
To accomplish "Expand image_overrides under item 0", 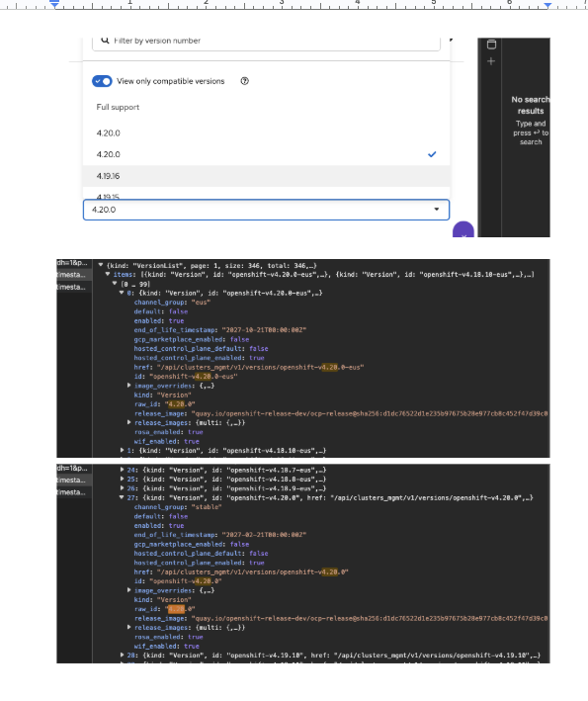I will (x=129, y=385).
